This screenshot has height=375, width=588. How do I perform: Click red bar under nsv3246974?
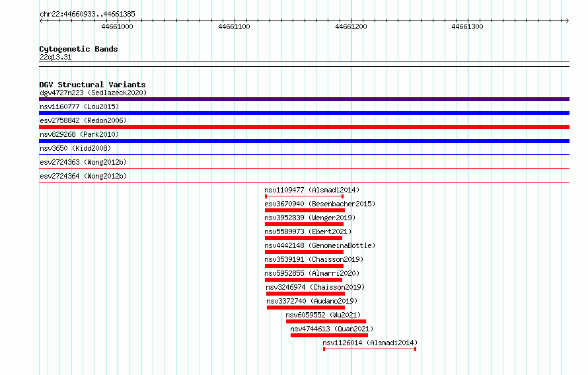coord(305,294)
